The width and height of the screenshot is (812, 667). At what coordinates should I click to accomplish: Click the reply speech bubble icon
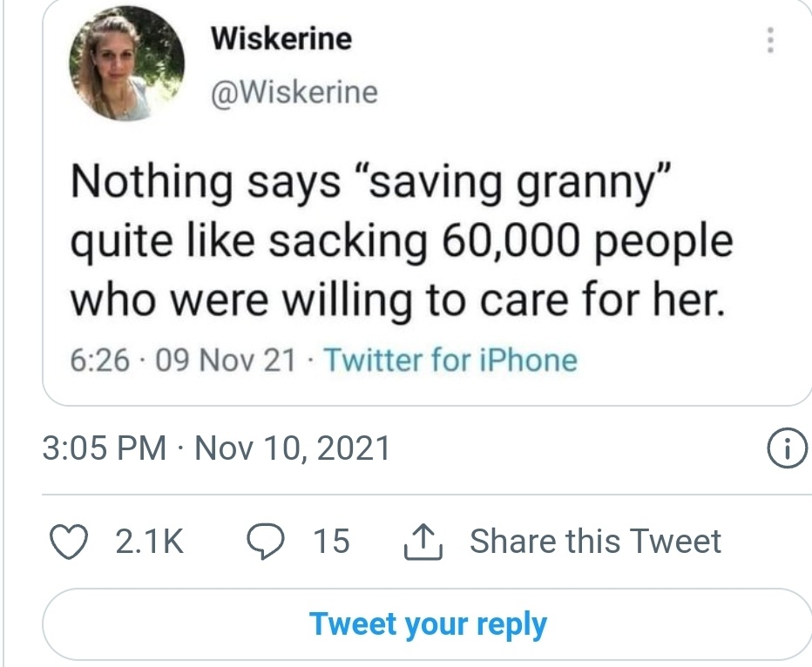(x=261, y=542)
